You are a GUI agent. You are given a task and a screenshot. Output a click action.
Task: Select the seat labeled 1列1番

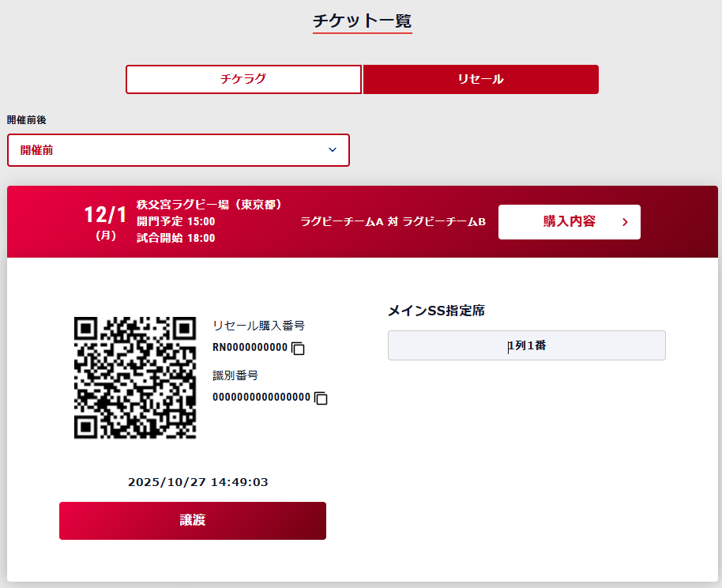click(526, 345)
